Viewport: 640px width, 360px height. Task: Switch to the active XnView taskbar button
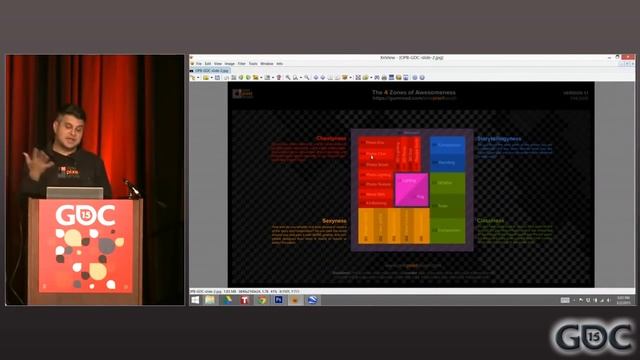pos(295,300)
